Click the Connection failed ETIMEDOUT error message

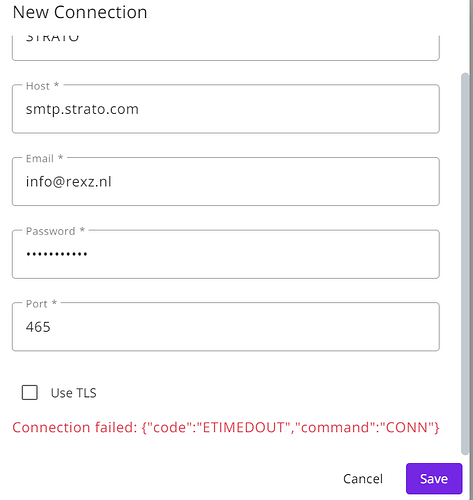(226, 427)
